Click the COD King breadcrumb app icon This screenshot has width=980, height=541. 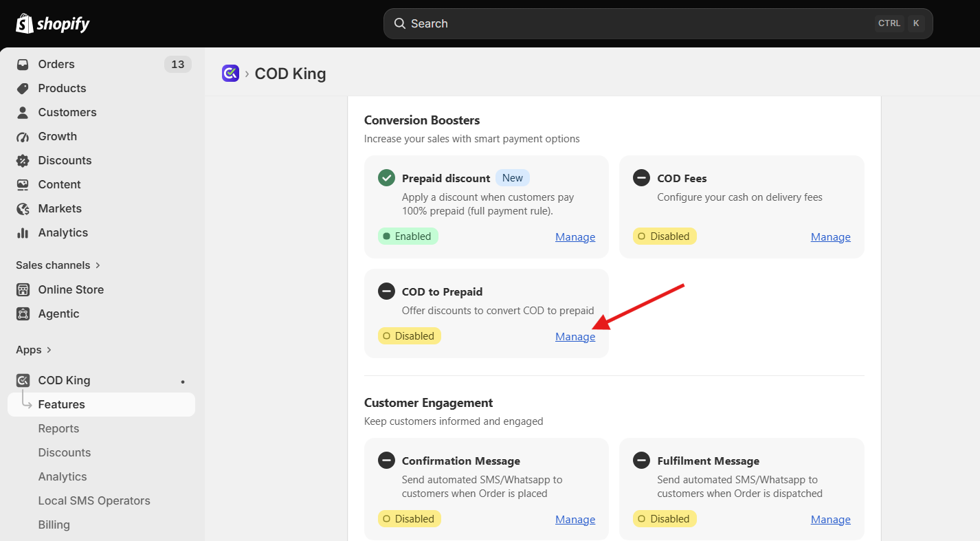tap(230, 73)
